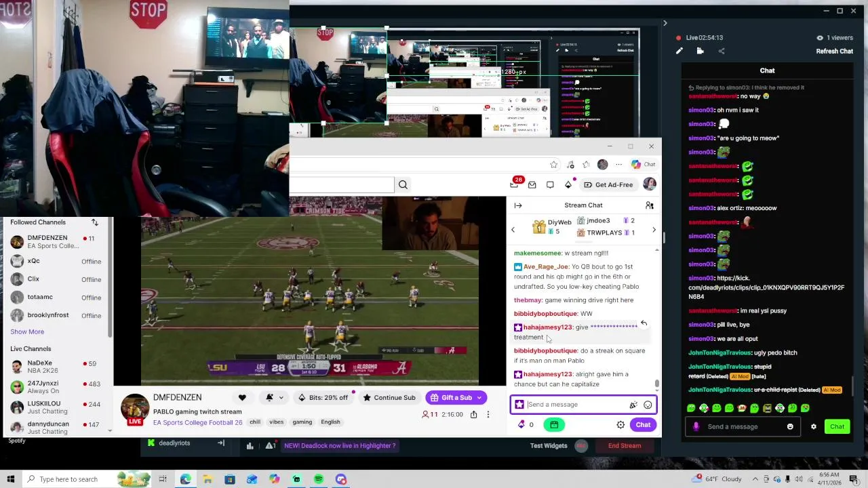
Task: Open EA Sports College Football 26 link
Action: click(x=197, y=422)
